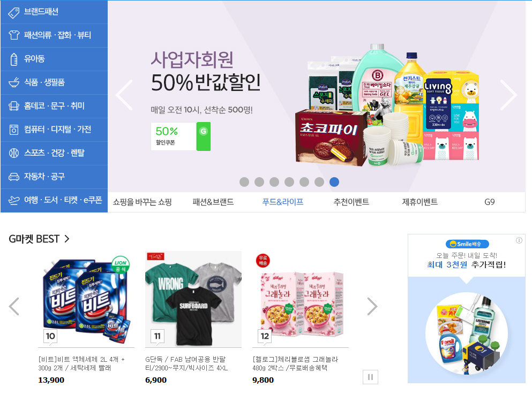This screenshot has width=532, height=418.
Task: Open the 브랜드패션 category tag icon
Action: click(13, 12)
